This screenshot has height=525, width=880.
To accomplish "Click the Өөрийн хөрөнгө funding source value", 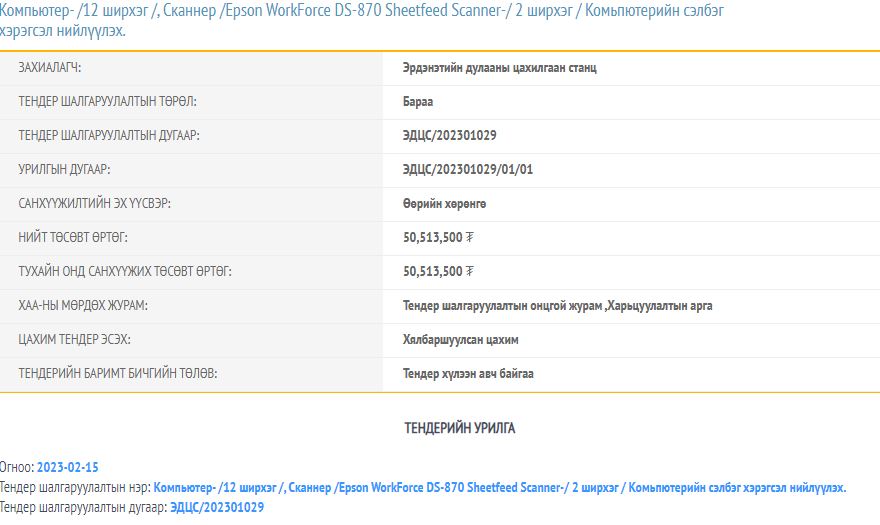I will click(444, 204).
